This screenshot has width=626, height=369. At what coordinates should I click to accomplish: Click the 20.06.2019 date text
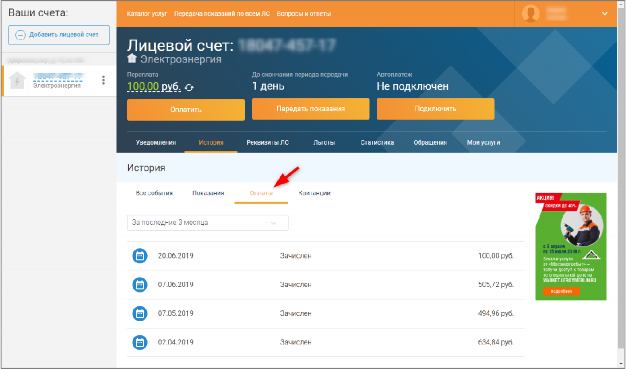[176, 256]
